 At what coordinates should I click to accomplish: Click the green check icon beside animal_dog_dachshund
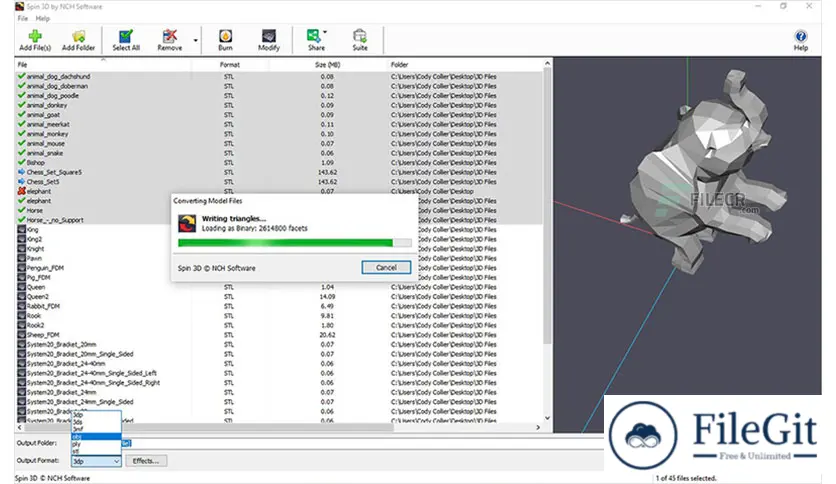(x=21, y=76)
